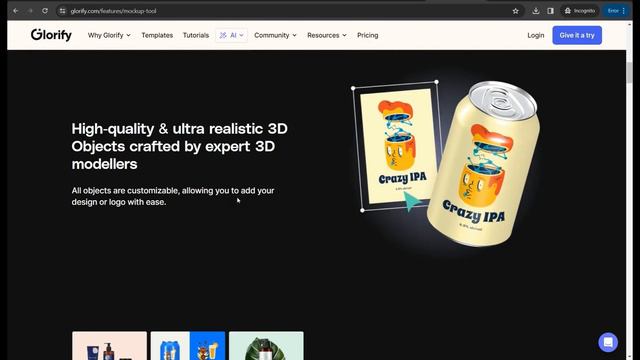Toggle browser side panel icon
Image resolution: width=640 pixels, height=360 pixels.
pyautogui.click(x=551, y=11)
